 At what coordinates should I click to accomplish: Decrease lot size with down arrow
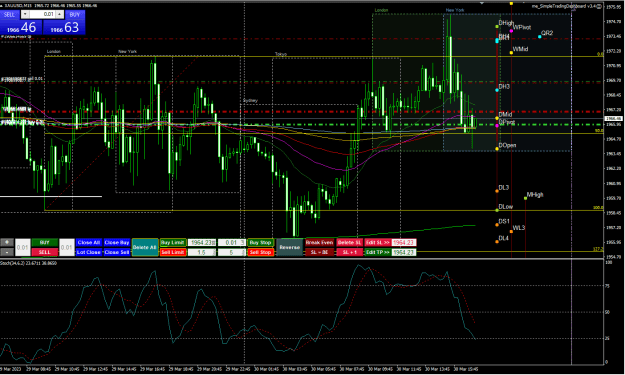pyautogui.click(x=25, y=14)
